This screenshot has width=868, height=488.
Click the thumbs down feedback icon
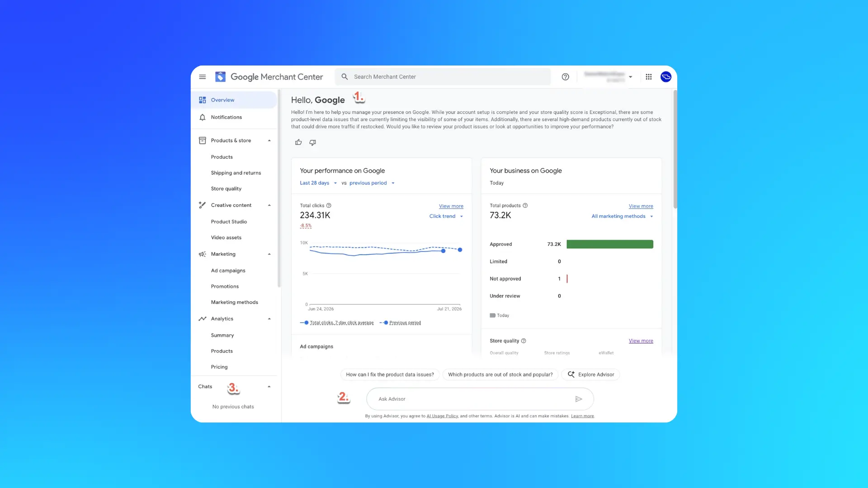pos(312,142)
